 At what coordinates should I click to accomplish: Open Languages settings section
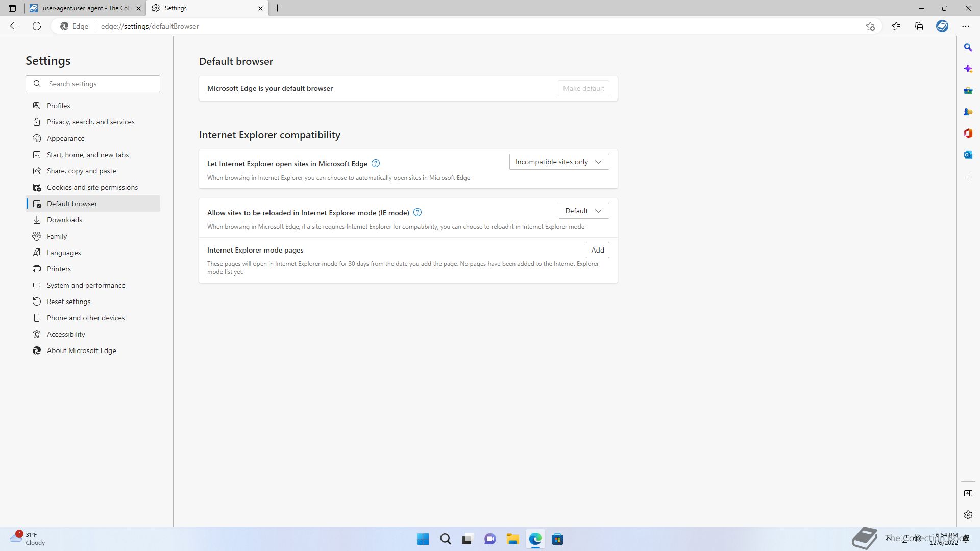(93, 253)
